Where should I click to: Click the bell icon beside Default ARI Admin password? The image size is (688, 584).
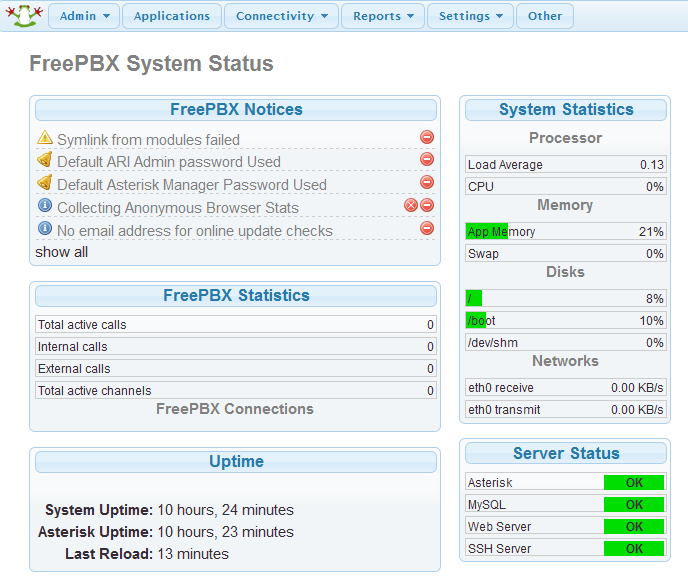pos(45,159)
